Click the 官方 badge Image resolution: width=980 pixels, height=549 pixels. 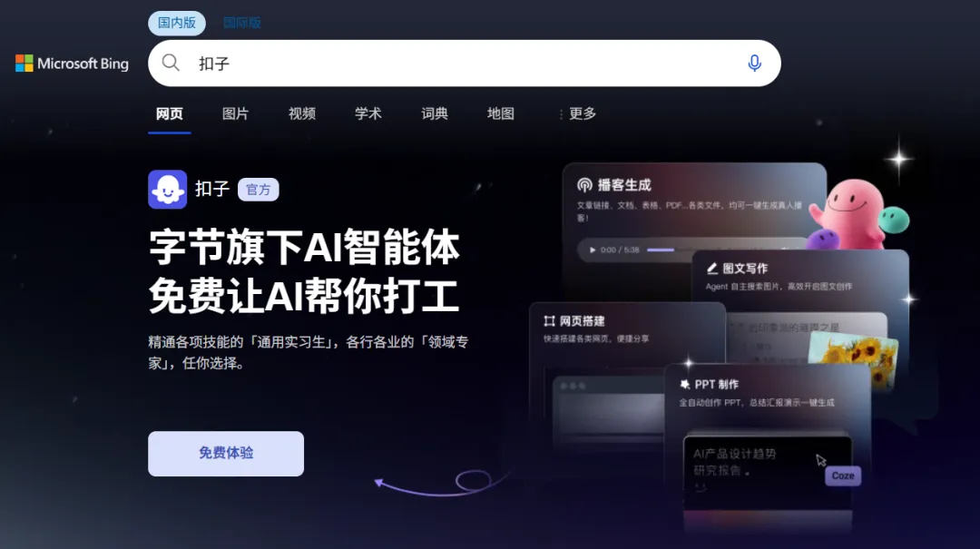pyautogui.click(x=258, y=190)
